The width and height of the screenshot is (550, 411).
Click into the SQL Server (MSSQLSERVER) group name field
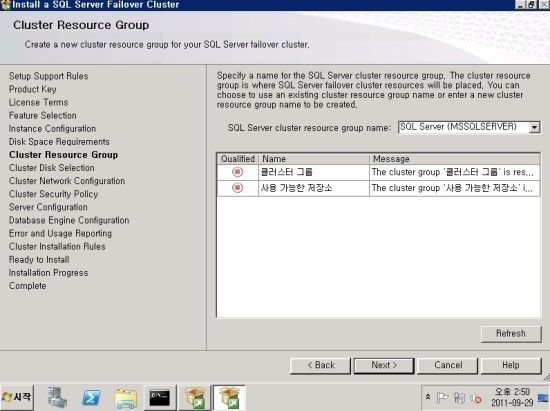(x=463, y=127)
